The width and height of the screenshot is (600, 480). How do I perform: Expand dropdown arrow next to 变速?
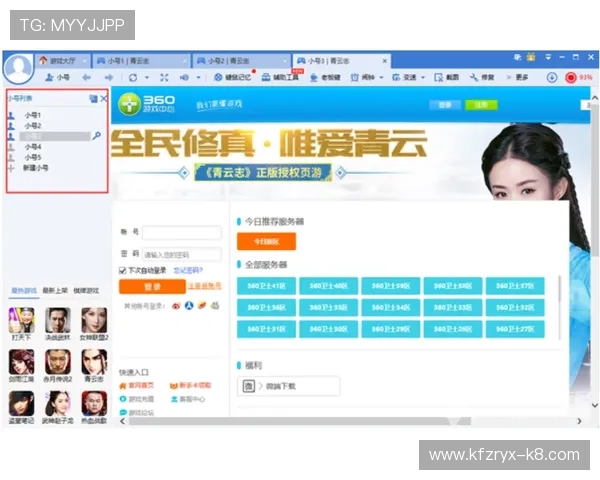(423, 78)
